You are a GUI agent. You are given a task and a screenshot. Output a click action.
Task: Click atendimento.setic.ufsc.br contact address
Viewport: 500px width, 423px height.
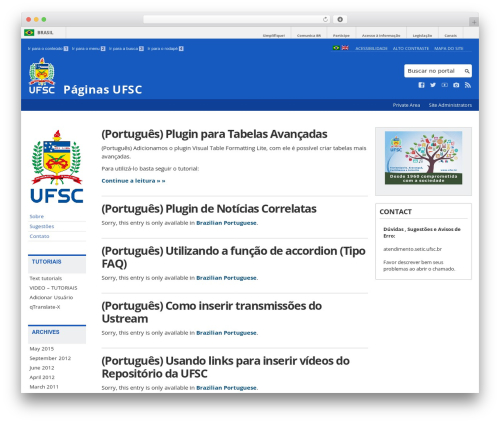[x=412, y=249]
